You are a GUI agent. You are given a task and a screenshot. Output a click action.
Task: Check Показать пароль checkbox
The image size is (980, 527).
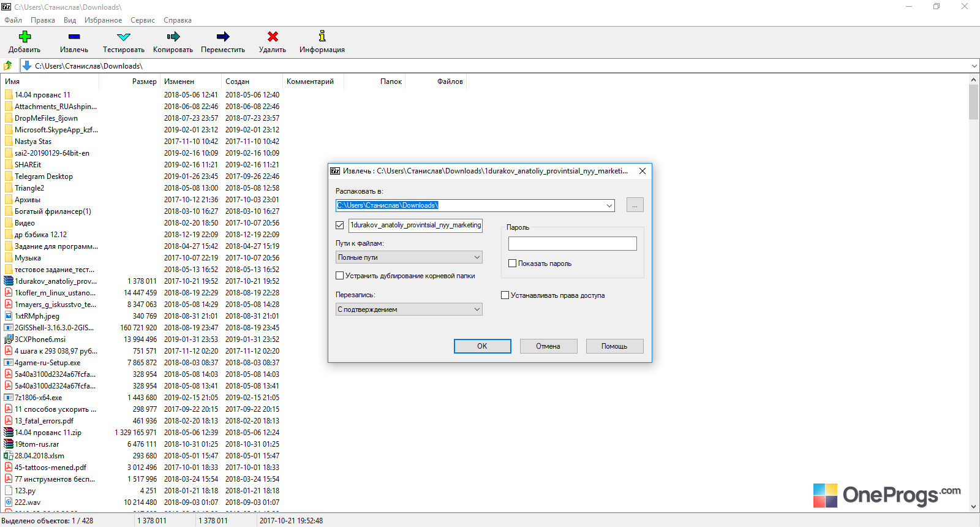(x=513, y=263)
